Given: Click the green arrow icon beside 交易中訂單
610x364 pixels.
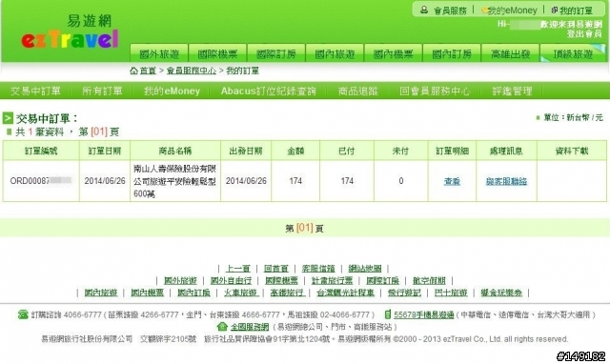Looking at the screenshot, I should [x=8, y=118].
